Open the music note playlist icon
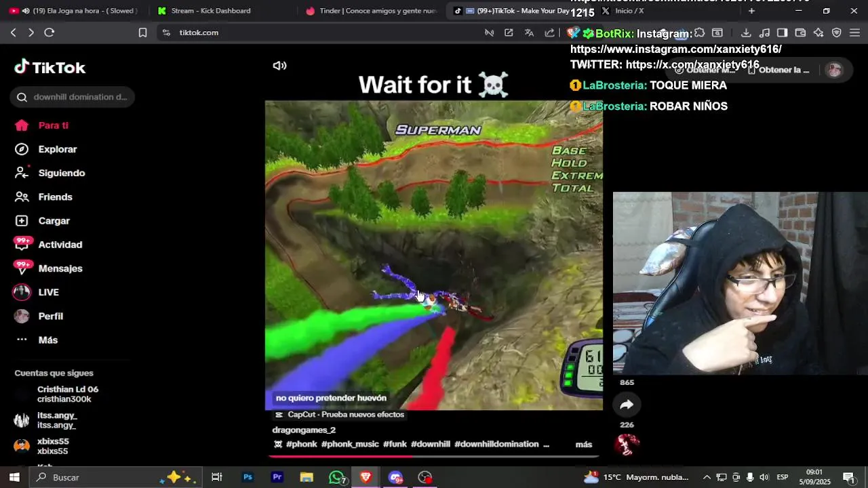Viewport: 868px width, 488px height. pos(764,33)
